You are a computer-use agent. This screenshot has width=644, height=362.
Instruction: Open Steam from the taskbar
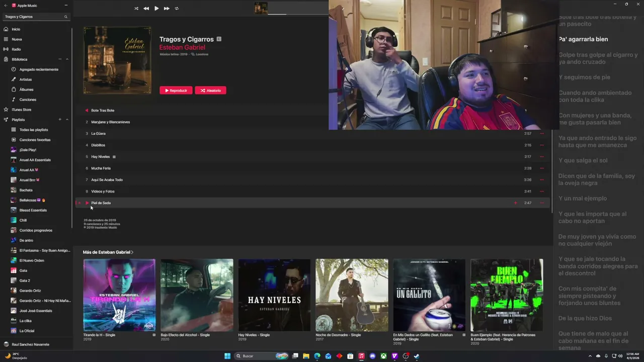(417, 356)
